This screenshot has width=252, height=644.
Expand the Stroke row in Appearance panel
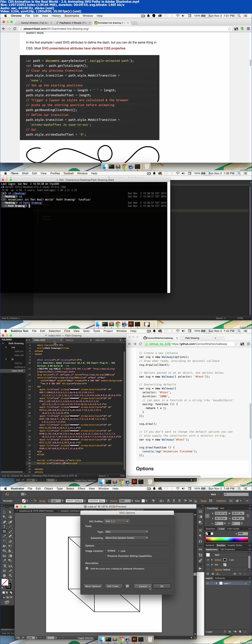point(212,560)
